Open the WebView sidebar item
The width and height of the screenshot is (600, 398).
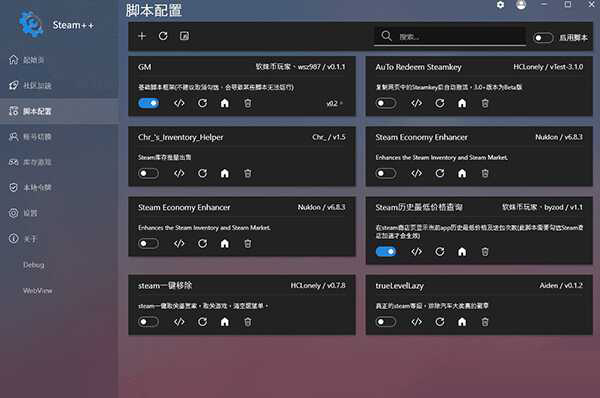click(59, 291)
